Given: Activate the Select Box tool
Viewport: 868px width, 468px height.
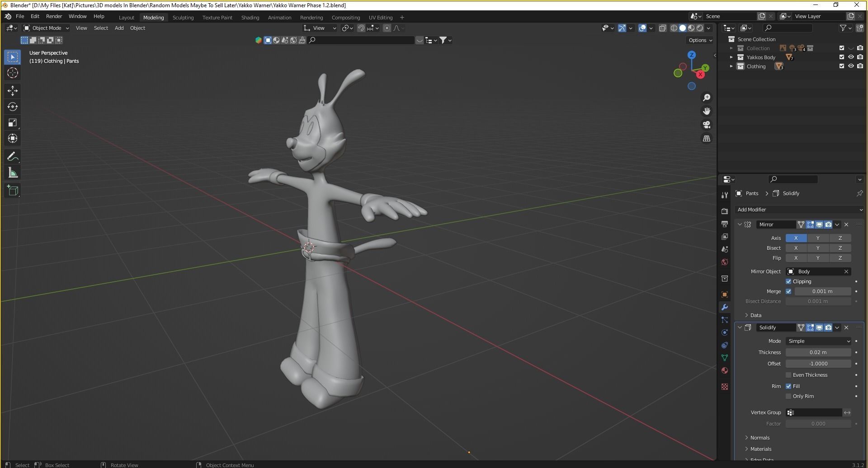Looking at the screenshot, I should click(x=13, y=57).
